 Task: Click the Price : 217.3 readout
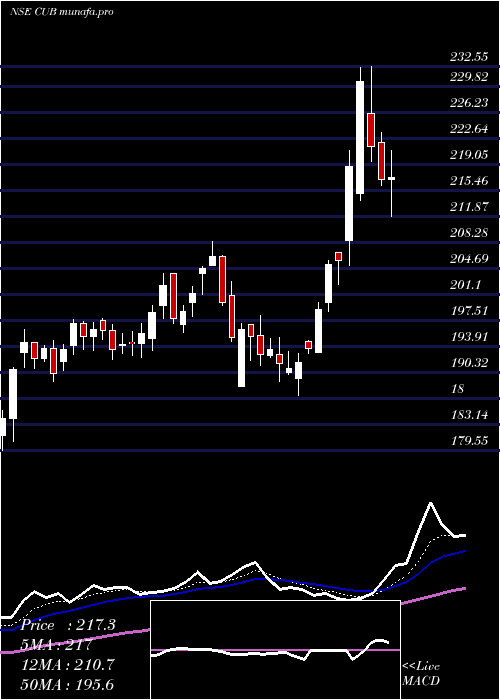(x=68, y=625)
